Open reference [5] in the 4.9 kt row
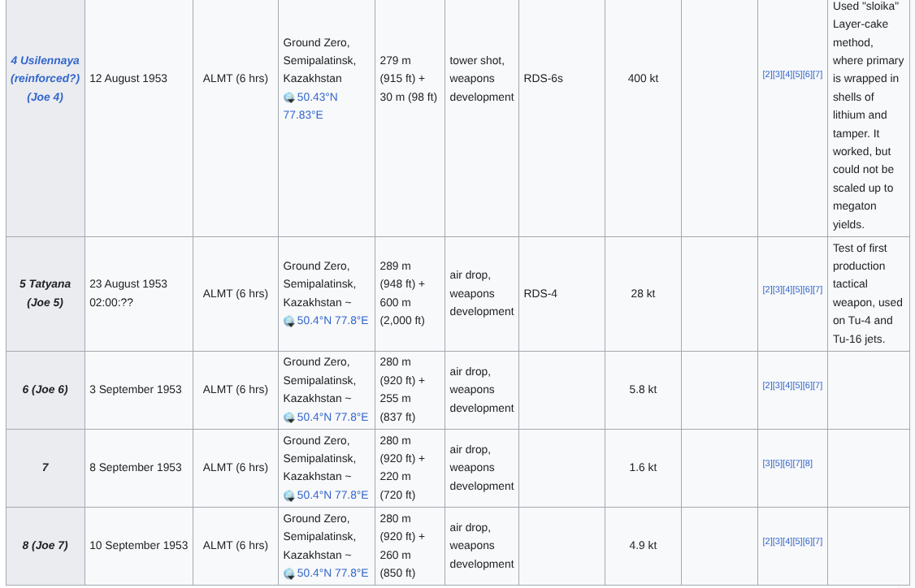The image size is (915, 588). [797, 542]
